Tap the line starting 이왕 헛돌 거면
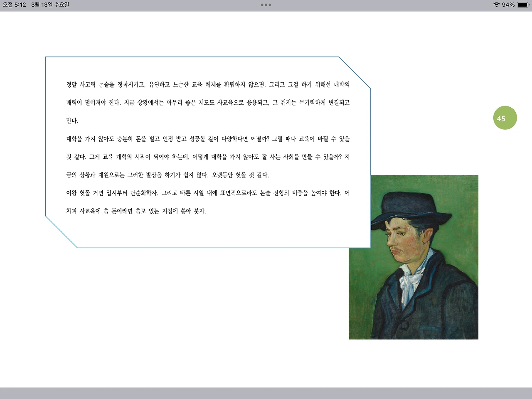532x399 pixels. [208, 193]
